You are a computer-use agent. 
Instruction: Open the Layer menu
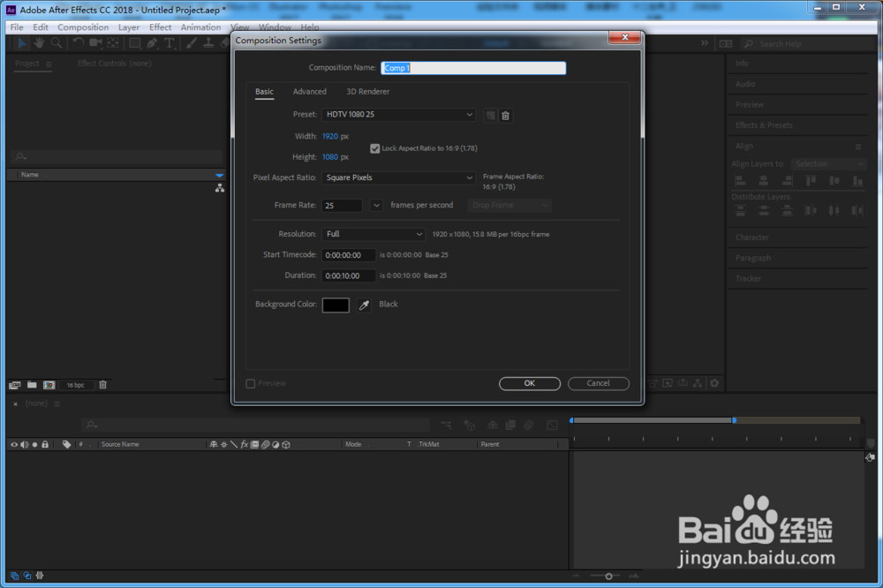click(x=128, y=27)
